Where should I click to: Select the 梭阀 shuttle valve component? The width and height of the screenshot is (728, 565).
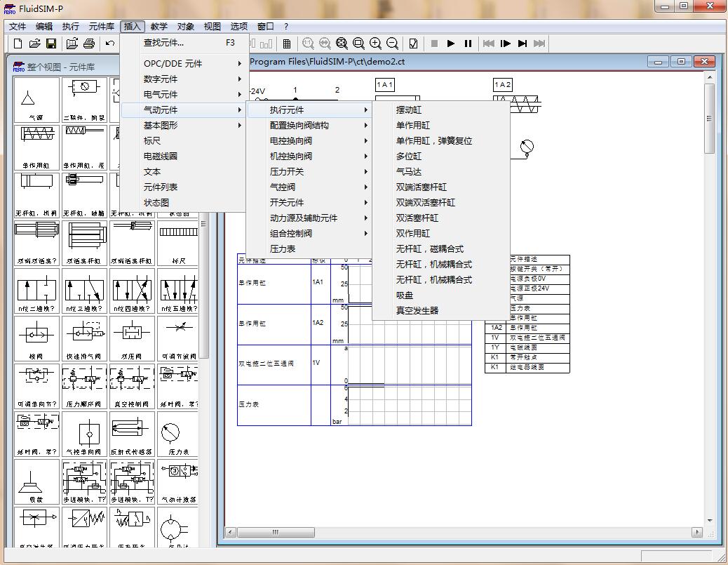36,339
